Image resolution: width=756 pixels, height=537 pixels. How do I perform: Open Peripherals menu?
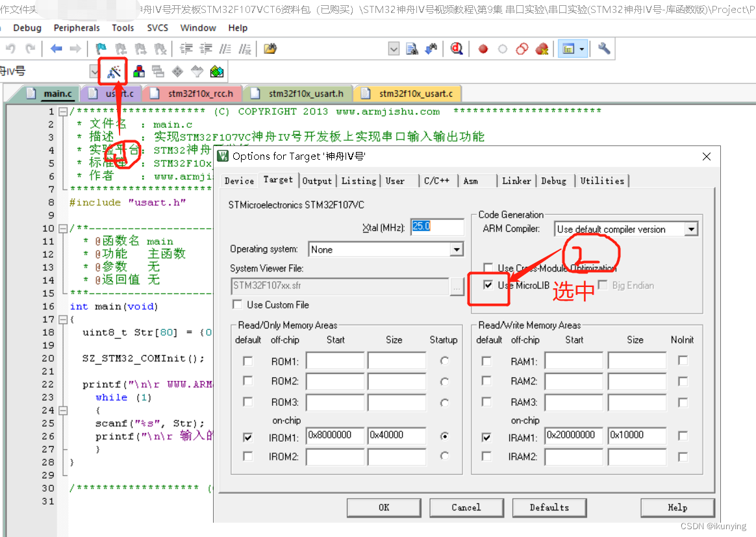click(77, 28)
